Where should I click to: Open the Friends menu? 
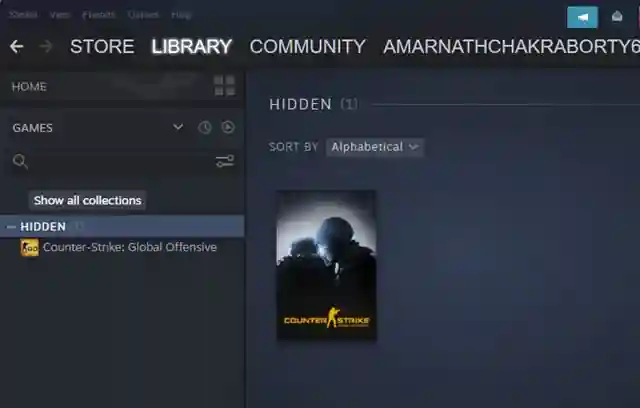99,15
